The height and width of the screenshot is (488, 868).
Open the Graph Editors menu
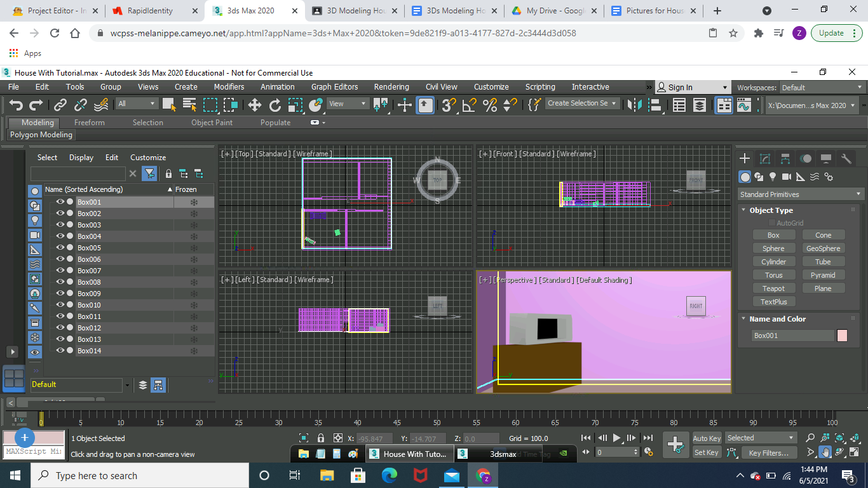click(x=334, y=87)
